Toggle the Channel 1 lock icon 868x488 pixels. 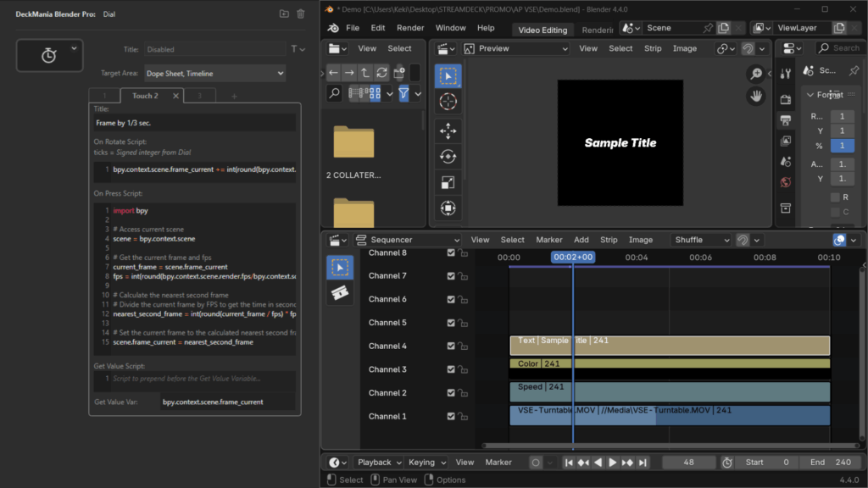coord(464,416)
